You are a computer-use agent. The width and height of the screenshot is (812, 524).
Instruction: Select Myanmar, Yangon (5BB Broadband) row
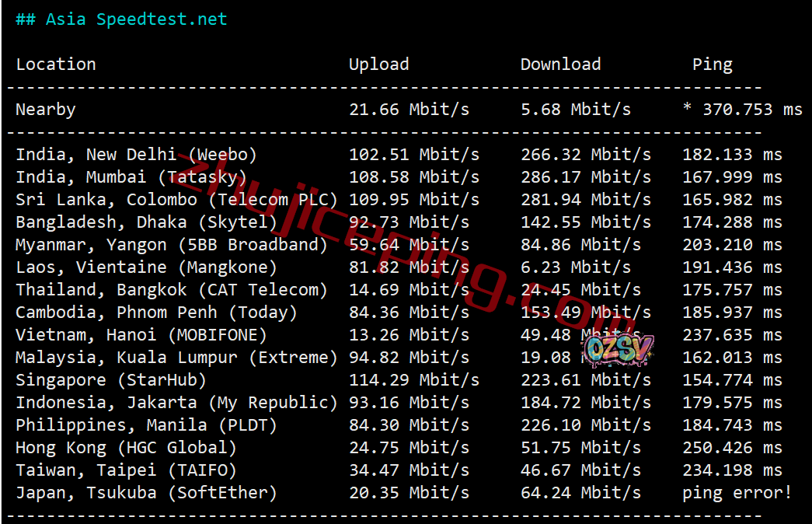pyautogui.click(x=172, y=245)
